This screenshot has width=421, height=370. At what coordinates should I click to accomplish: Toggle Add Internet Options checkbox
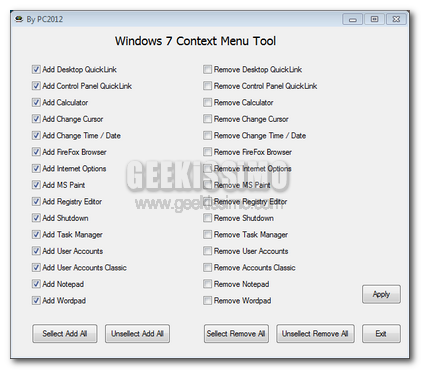click(x=36, y=168)
